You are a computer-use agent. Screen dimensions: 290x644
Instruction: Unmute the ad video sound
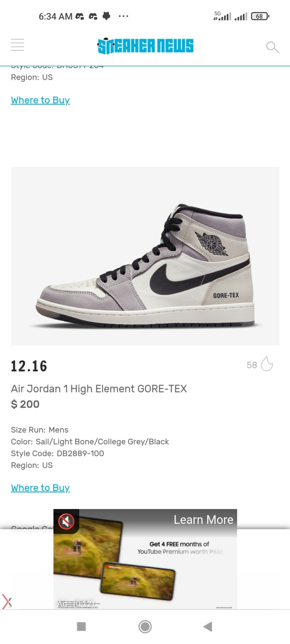66,521
